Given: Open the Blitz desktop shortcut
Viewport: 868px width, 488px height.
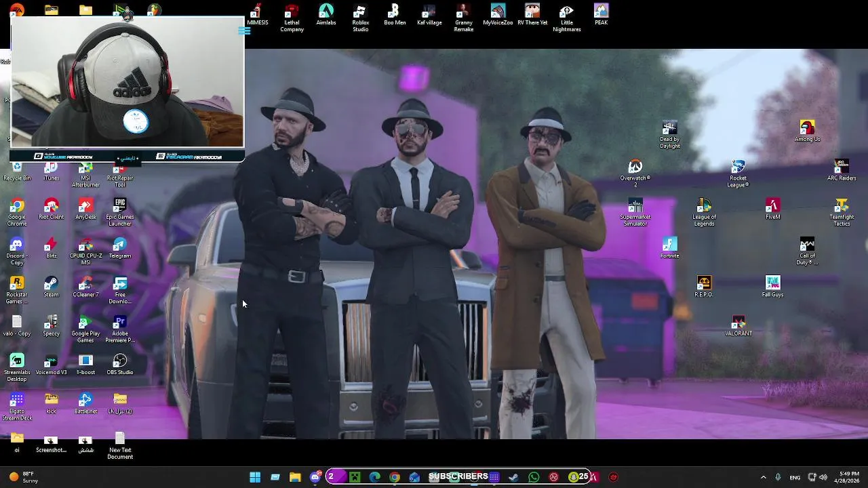Looking at the screenshot, I should pos(52,247).
